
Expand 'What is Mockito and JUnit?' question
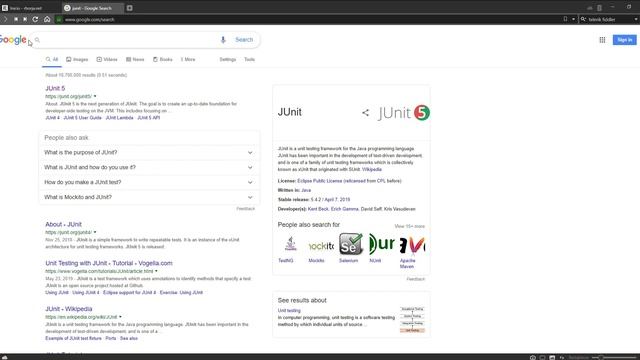(x=149, y=197)
